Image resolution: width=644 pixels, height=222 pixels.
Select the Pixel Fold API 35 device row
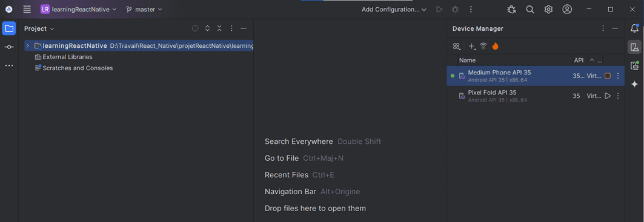click(x=536, y=96)
